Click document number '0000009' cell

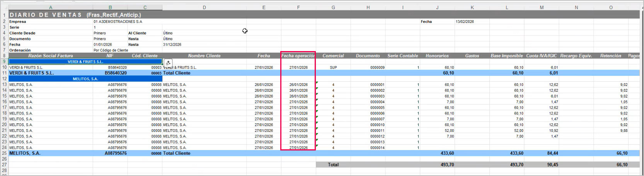click(368, 67)
